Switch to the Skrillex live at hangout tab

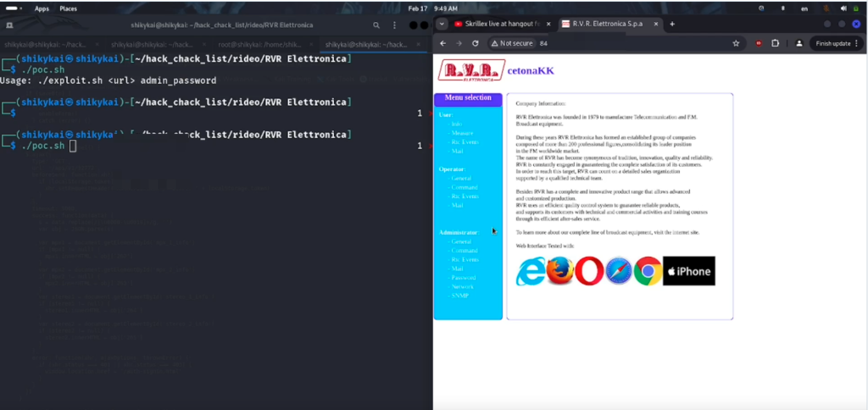click(501, 25)
